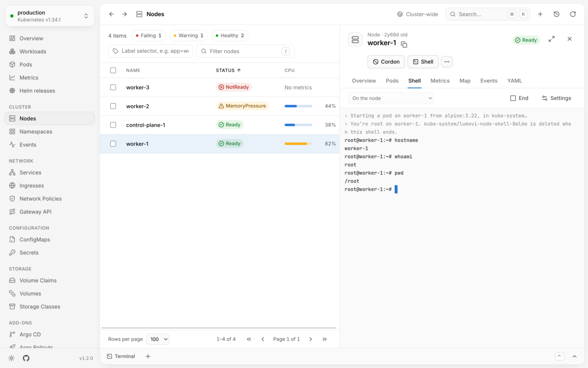588x368 pixels.
Task: Click the plus icon in top bar
Action: pyautogui.click(x=540, y=14)
